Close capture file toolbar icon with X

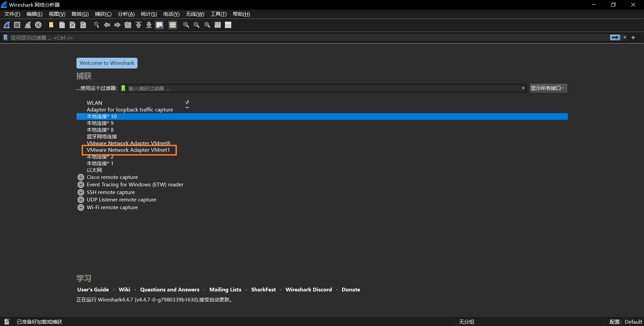[72, 25]
